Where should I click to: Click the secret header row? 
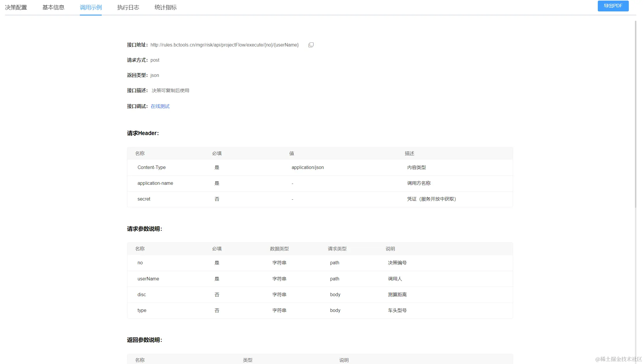[144, 199]
